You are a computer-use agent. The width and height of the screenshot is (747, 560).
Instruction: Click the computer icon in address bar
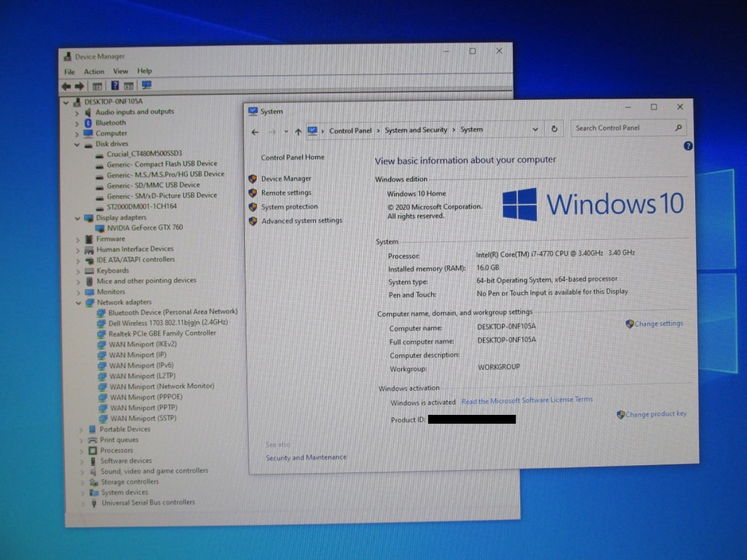[x=312, y=131]
